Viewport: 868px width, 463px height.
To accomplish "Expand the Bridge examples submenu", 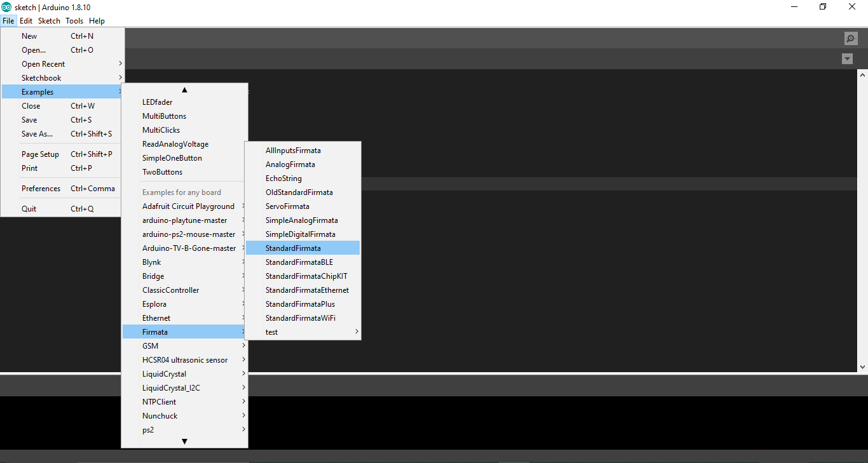I will pyautogui.click(x=184, y=276).
